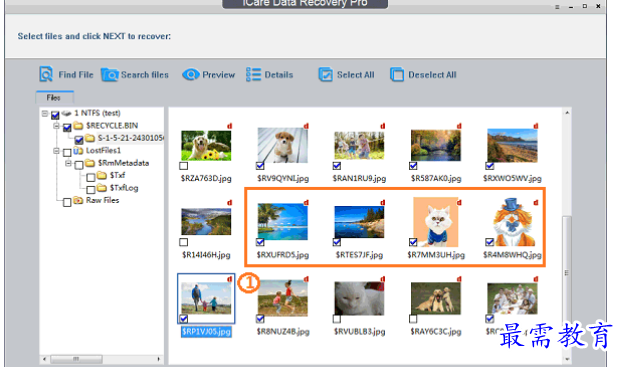Check the $R14I46H.jpg checkbox
The height and width of the screenshot is (367, 621).
183,242
